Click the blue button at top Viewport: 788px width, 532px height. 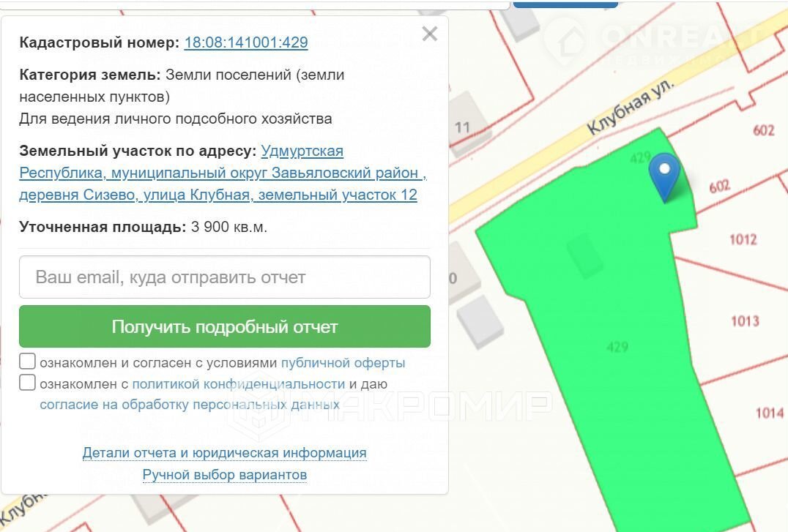[x=565, y=4]
